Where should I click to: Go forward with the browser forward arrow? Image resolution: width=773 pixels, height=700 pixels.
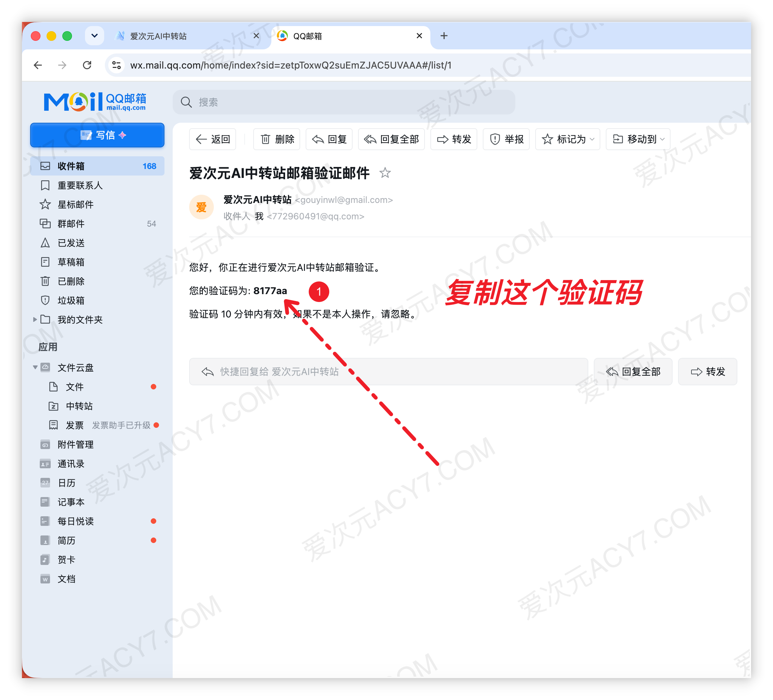tap(62, 65)
